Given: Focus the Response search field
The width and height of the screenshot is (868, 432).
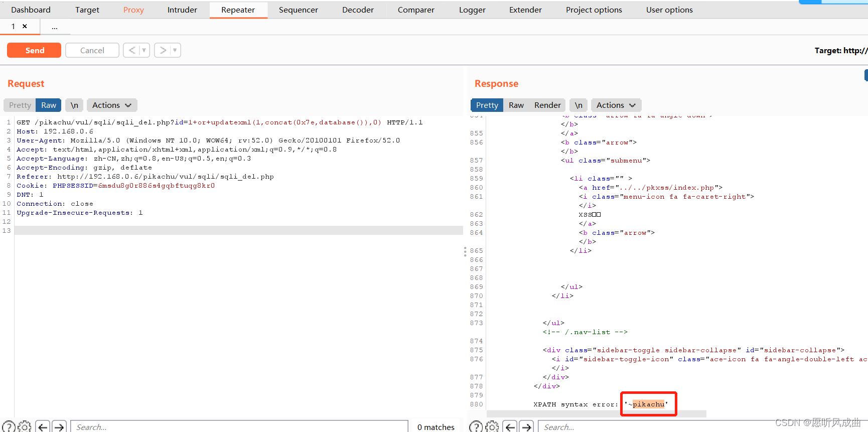Looking at the screenshot, I should 702,426.
